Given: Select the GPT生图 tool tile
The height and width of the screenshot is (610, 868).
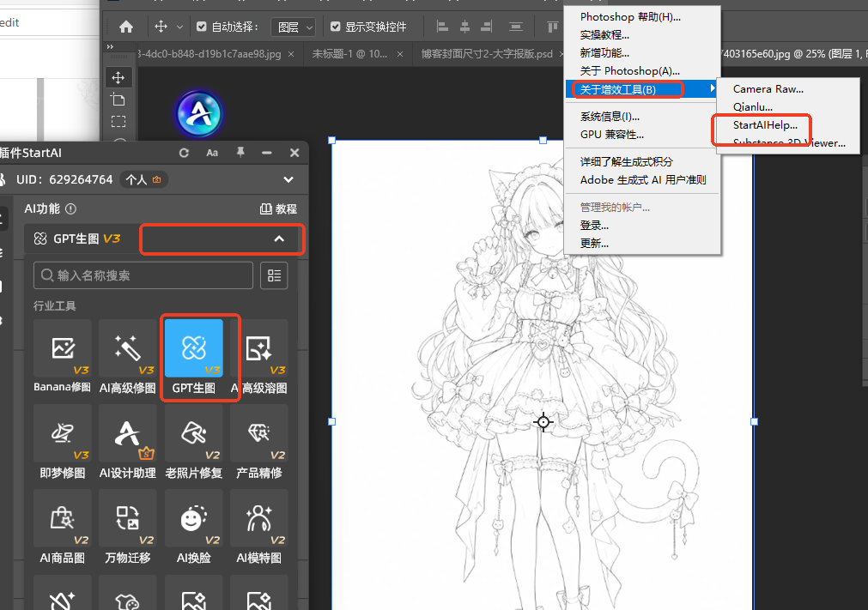Looking at the screenshot, I should click(x=194, y=357).
